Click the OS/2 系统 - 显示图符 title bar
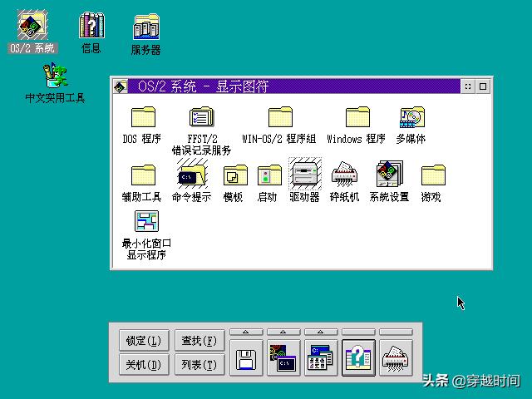 pyautogui.click(x=293, y=86)
